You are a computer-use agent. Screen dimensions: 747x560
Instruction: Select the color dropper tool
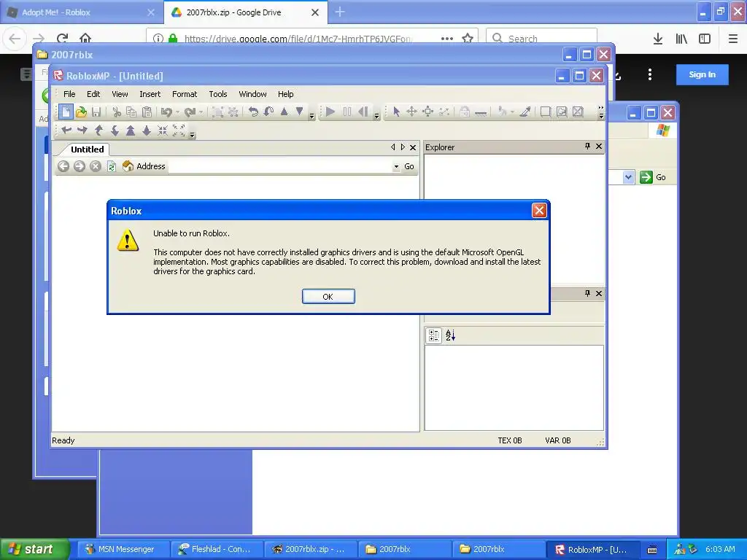click(525, 112)
